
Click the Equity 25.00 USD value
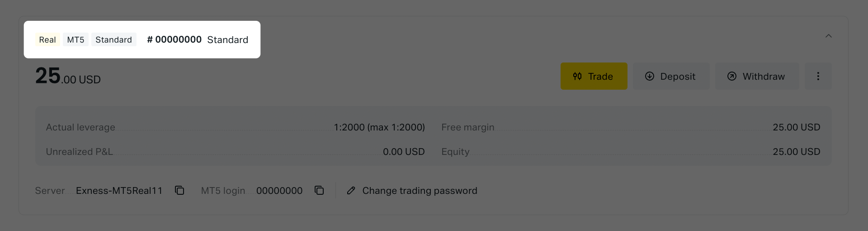pyautogui.click(x=796, y=152)
